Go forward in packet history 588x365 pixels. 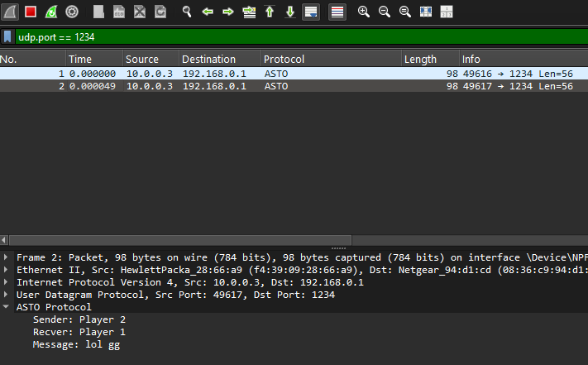228,12
